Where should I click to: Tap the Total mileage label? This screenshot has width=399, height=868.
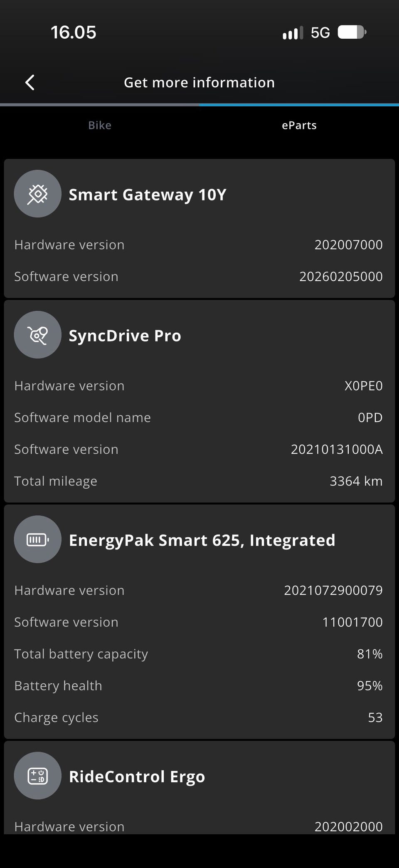(x=56, y=481)
